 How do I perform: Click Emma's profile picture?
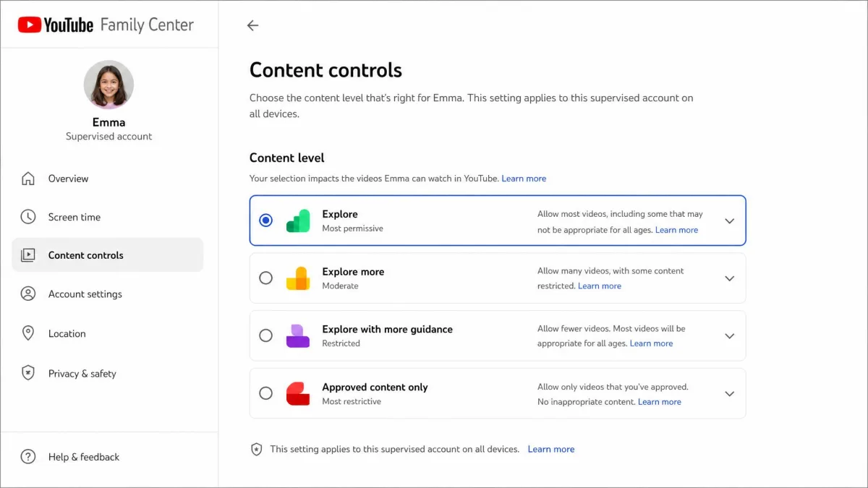tap(109, 85)
